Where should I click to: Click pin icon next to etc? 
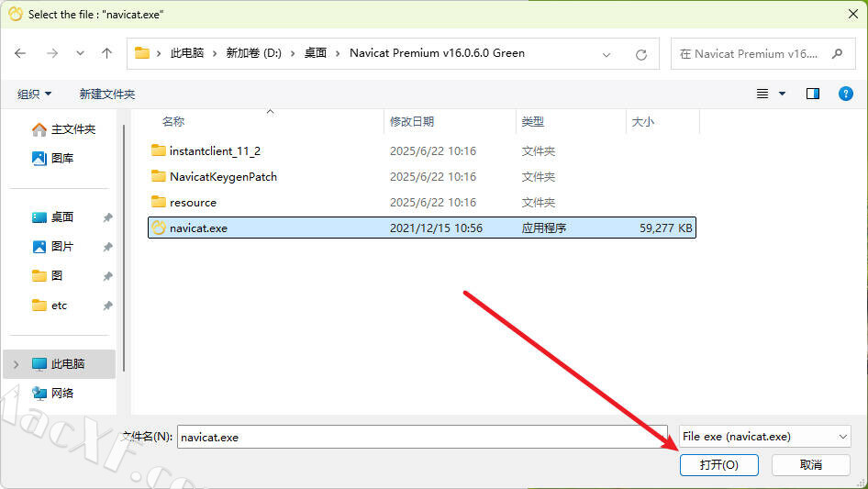click(108, 306)
